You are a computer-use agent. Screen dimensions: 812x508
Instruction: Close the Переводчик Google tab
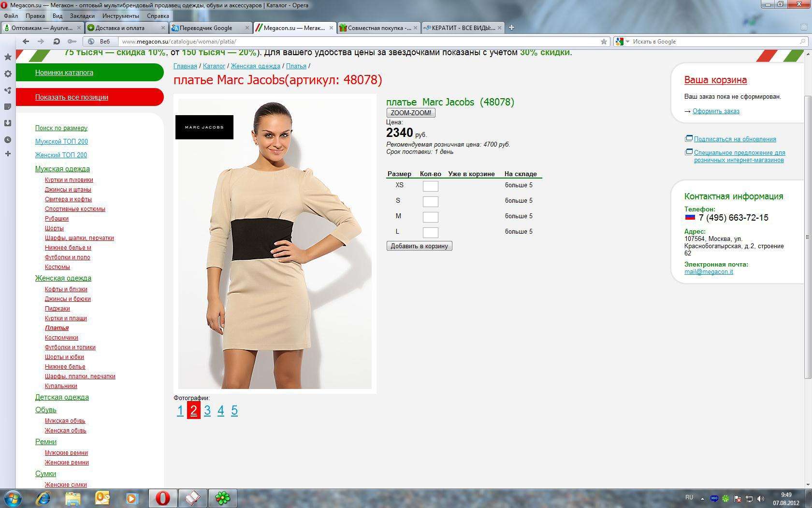point(247,28)
